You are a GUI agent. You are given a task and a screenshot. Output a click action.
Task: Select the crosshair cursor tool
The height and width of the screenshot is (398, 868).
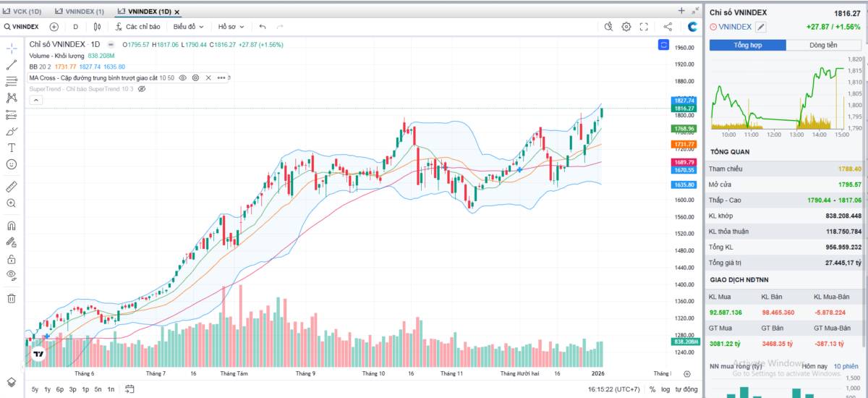pyautogui.click(x=12, y=48)
